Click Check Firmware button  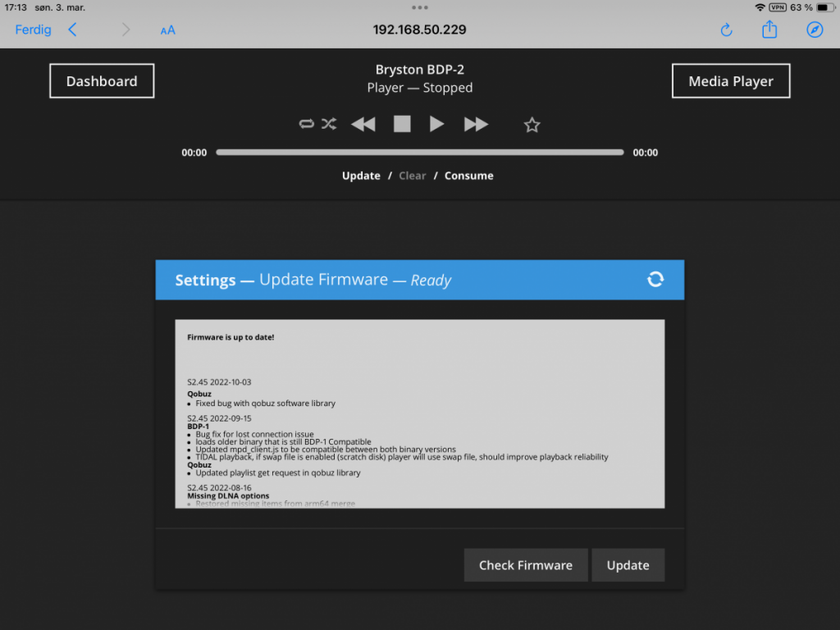pyautogui.click(x=526, y=565)
